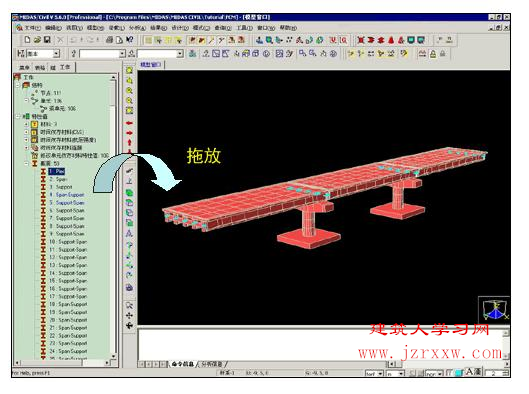Select section 3: Support in tree
Screen dimensions: 529x394
click(61, 187)
